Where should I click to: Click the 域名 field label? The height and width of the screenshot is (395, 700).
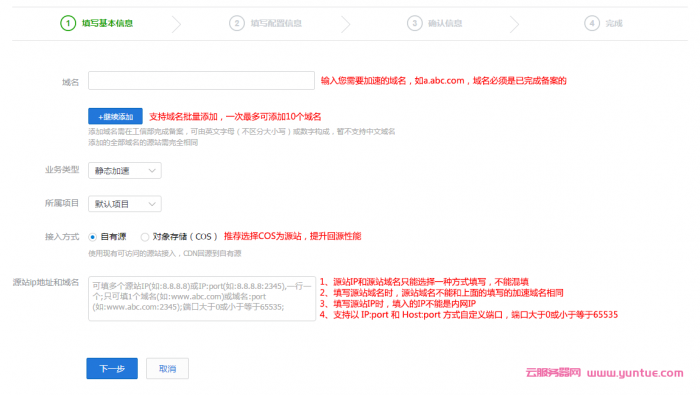(70, 82)
